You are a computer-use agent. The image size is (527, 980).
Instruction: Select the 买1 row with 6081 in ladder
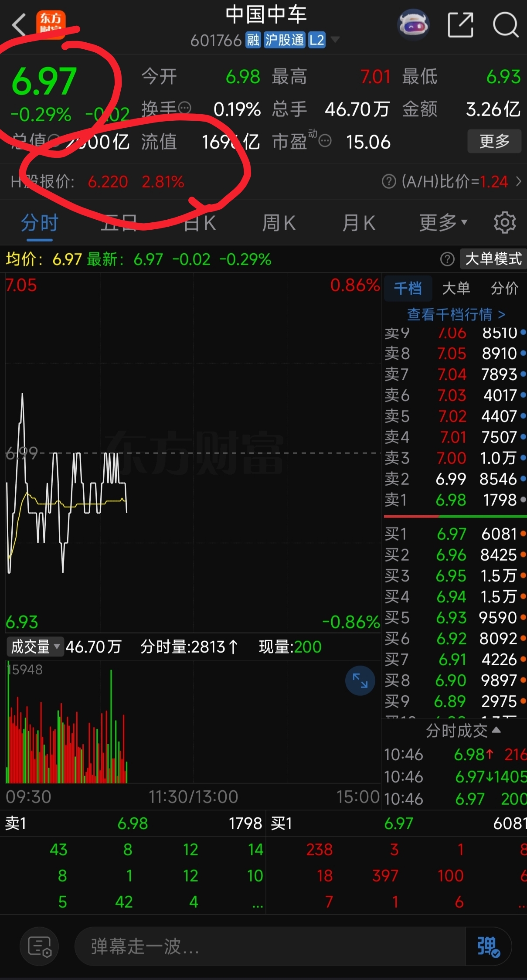pos(455,534)
